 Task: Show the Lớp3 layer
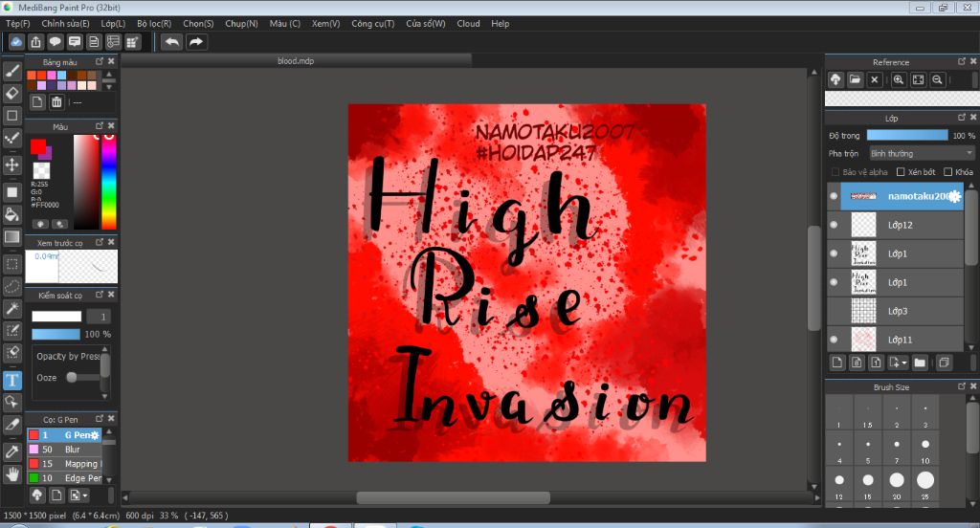(x=834, y=311)
